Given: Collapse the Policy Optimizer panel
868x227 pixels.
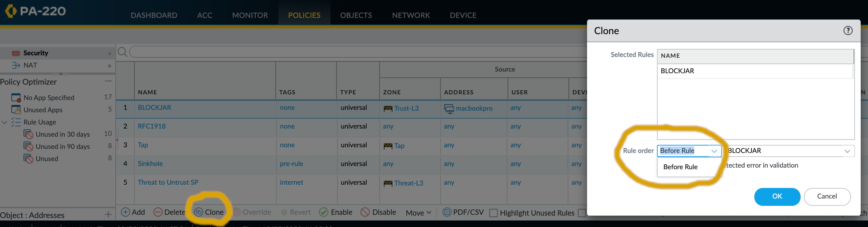Looking at the screenshot, I should click(108, 81).
